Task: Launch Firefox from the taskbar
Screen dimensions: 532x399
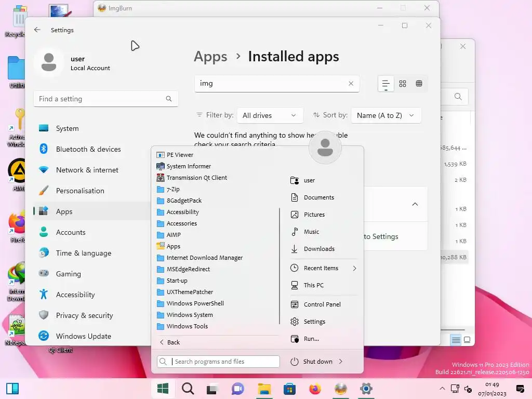Action: tap(315, 389)
